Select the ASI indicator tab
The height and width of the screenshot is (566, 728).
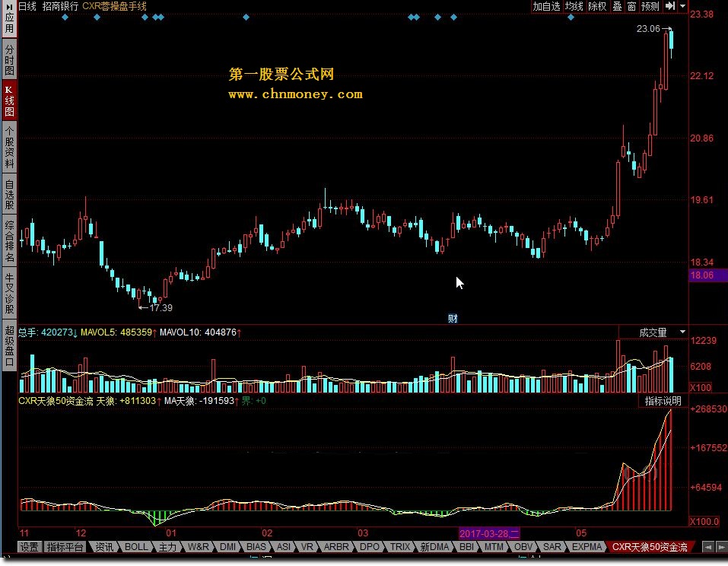284,547
